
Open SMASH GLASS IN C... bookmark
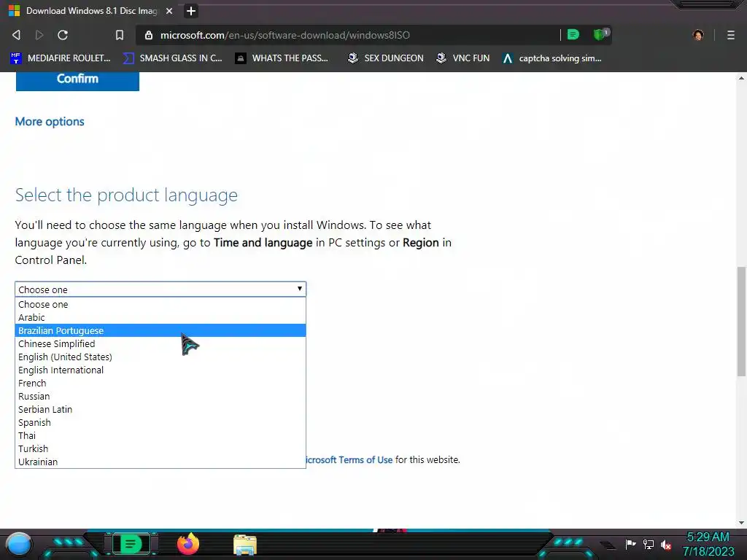coord(172,58)
